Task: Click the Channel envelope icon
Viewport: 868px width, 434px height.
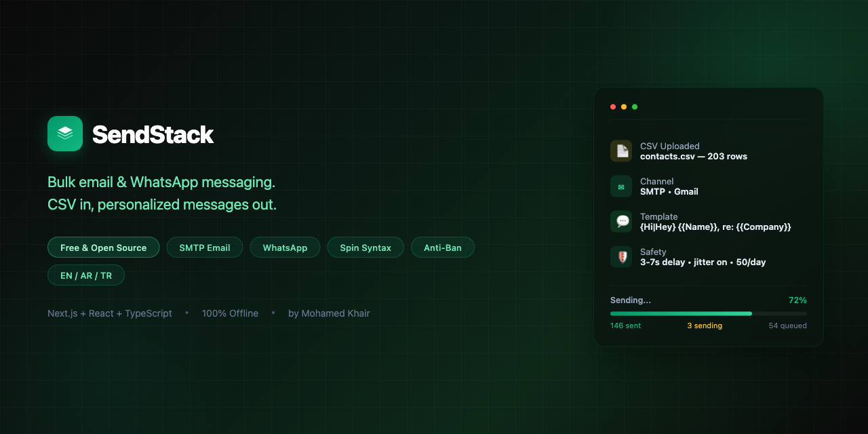Action: point(621,186)
